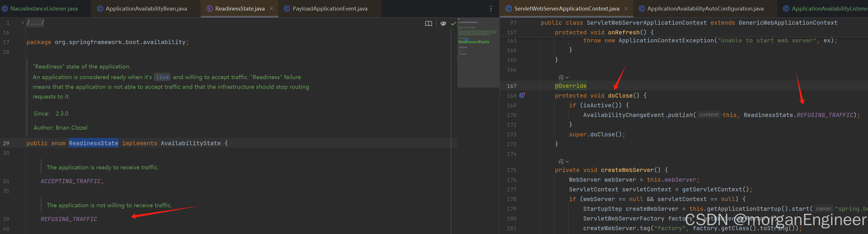Click the overriding method gutter icon on line 168
868x234 pixels.
click(522, 95)
